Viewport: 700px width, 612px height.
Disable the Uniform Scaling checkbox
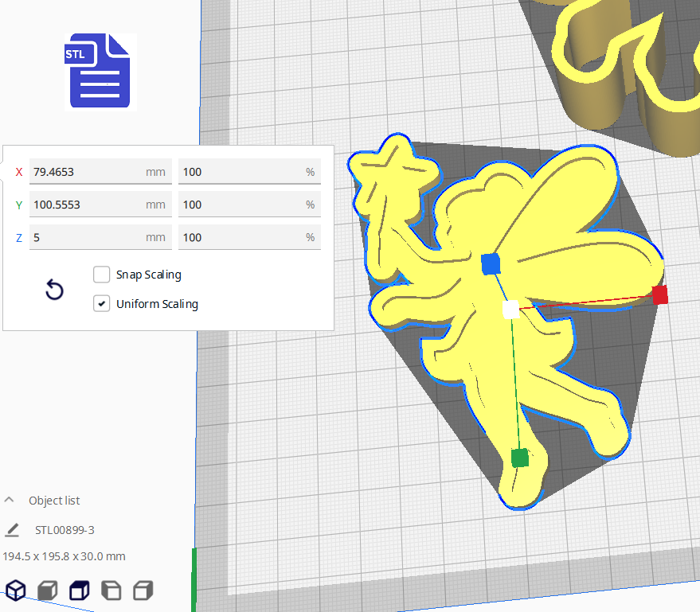102,304
